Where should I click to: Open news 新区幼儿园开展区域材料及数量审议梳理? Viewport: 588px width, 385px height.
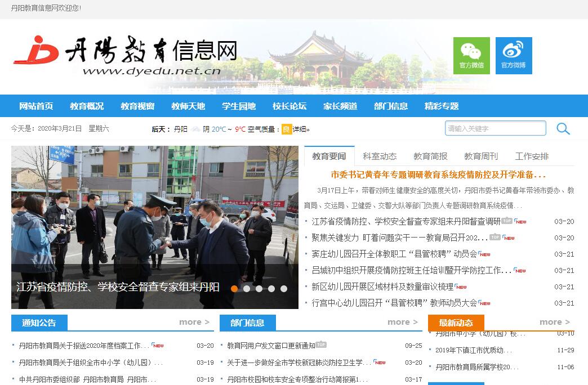[x=382, y=287]
